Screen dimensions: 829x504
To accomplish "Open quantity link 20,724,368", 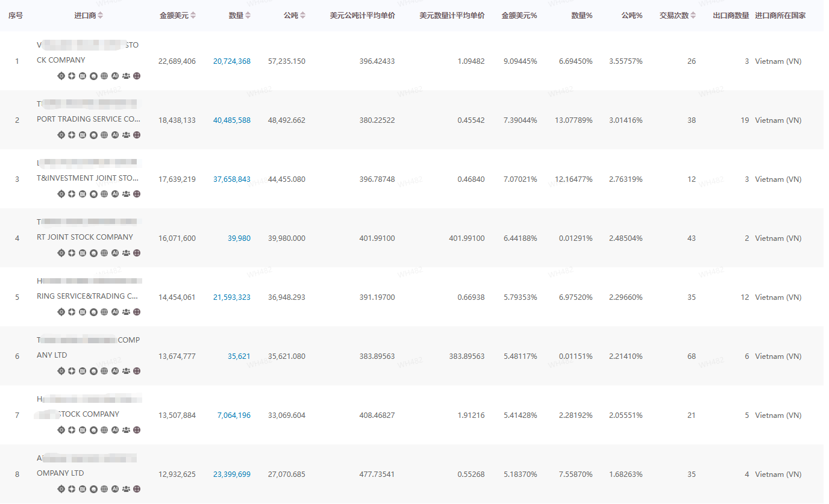I will tap(231, 61).
